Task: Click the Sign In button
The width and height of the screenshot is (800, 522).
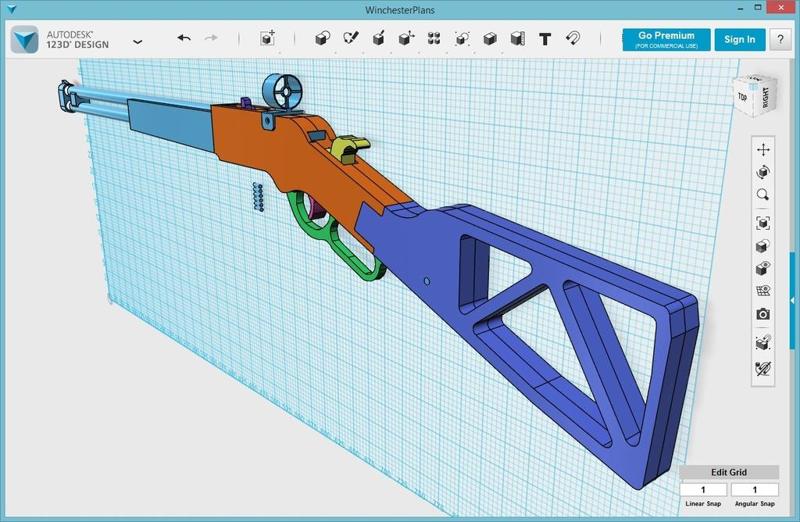Action: (739, 39)
